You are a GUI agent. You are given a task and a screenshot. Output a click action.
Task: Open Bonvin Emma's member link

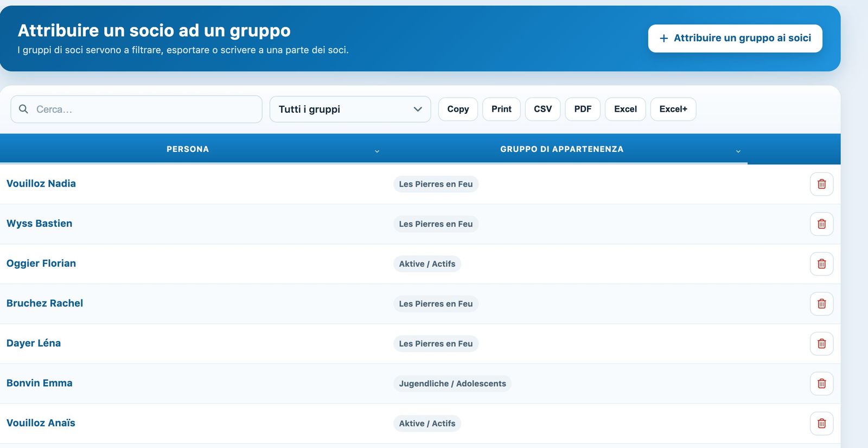coord(39,383)
